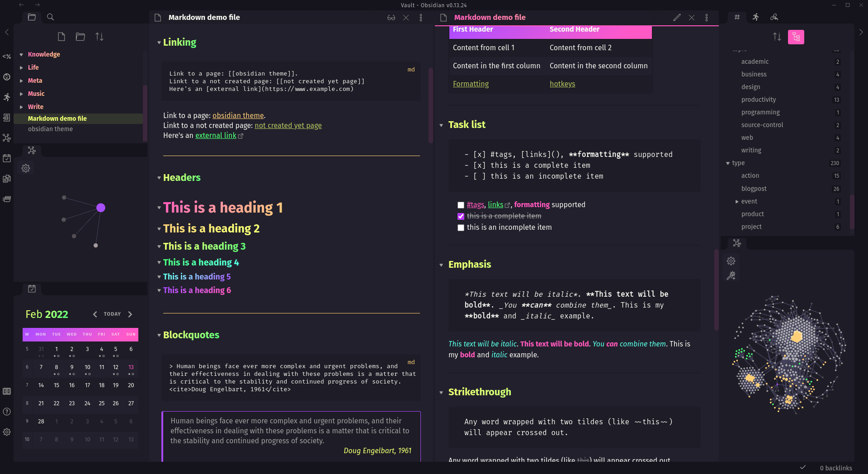Click the magic wand animate icon in graph panel
Viewport: 868px width, 474px height.
pos(731,275)
